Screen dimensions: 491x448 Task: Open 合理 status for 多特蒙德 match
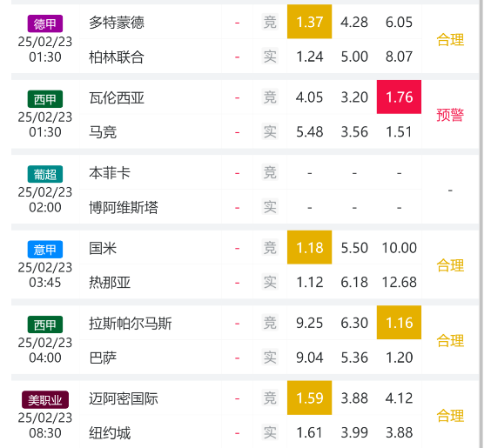click(450, 40)
